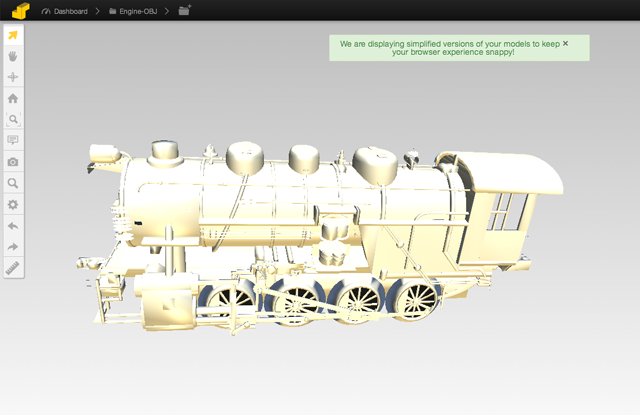The image size is (640, 415).
Task: Dismiss the simplified models notification
Action: pyautogui.click(x=565, y=43)
